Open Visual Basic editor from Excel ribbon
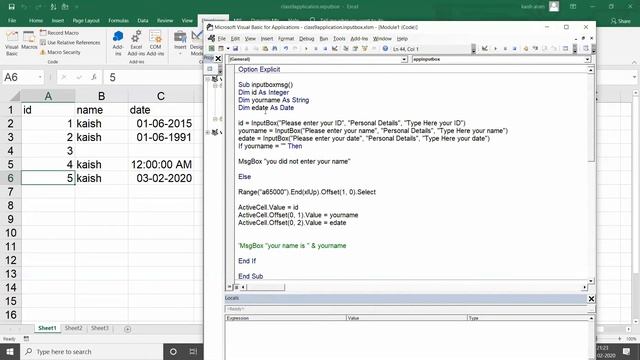 pyautogui.click(x=11, y=42)
